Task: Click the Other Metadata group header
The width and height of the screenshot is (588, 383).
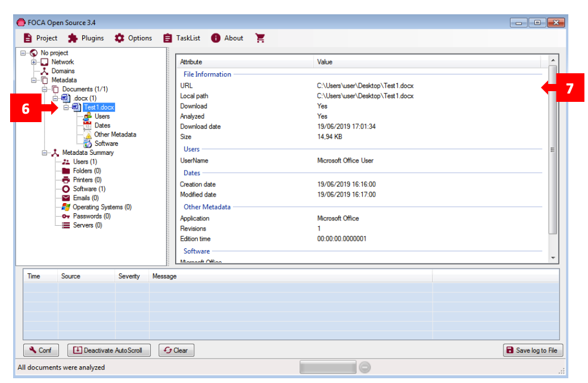Action: (207, 207)
